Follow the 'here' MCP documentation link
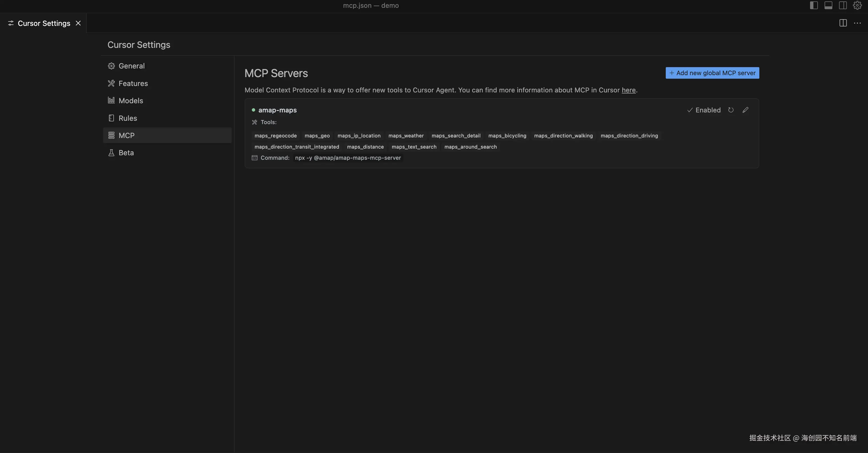 coord(628,90)
